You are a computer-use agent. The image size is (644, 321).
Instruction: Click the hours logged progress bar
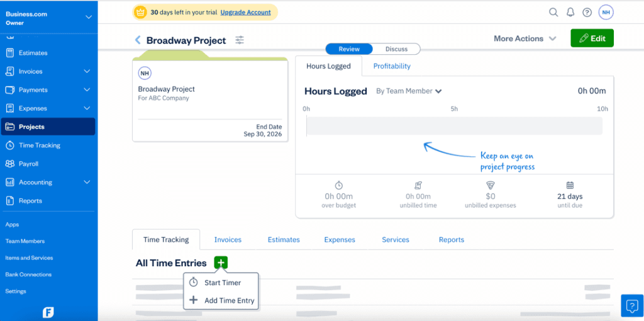click(x=454, y=126)
